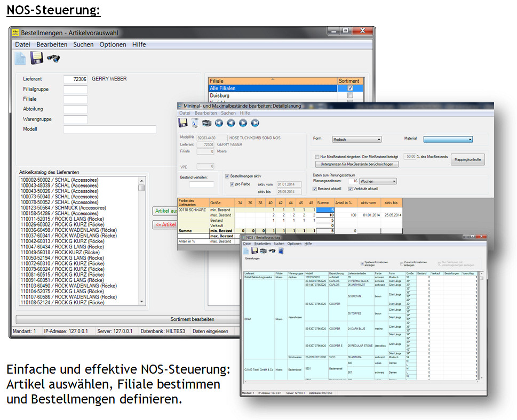517x420 pixels.
Task: Open Bearbeiten menu in Bestellmengen window
Action: tap(52, 45)
